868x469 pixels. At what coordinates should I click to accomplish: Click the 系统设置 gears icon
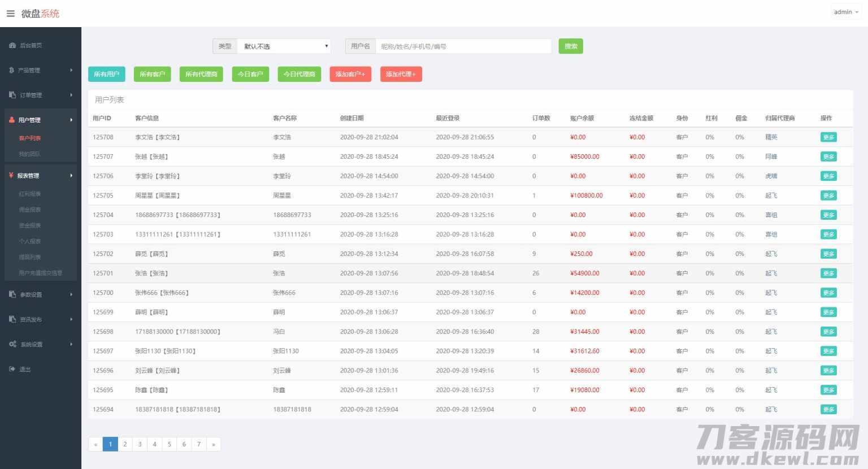12,344
